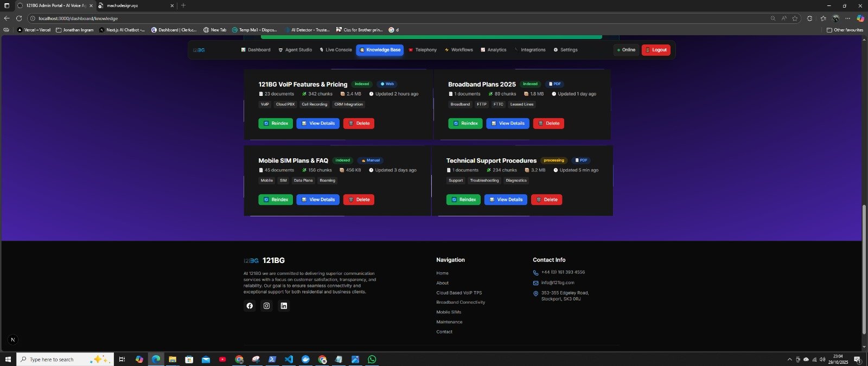Open Edge settings and more menu
The height and width of the screenshot is (366, 868).
(847, 18)
